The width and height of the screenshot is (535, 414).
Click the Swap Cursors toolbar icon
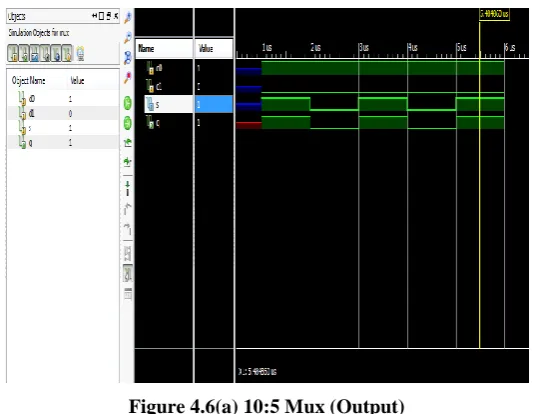(x=128, y=253)
